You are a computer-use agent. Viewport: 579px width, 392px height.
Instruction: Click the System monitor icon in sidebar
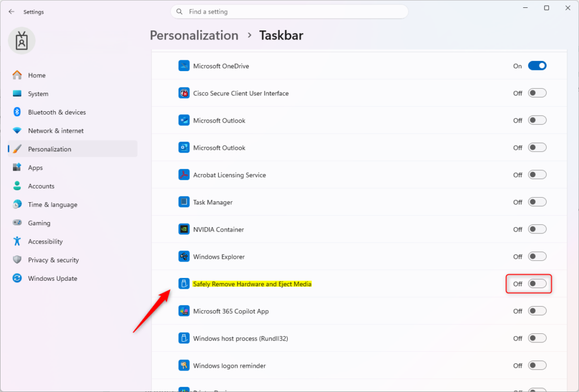pyautogui.click(x=17, y=93)
